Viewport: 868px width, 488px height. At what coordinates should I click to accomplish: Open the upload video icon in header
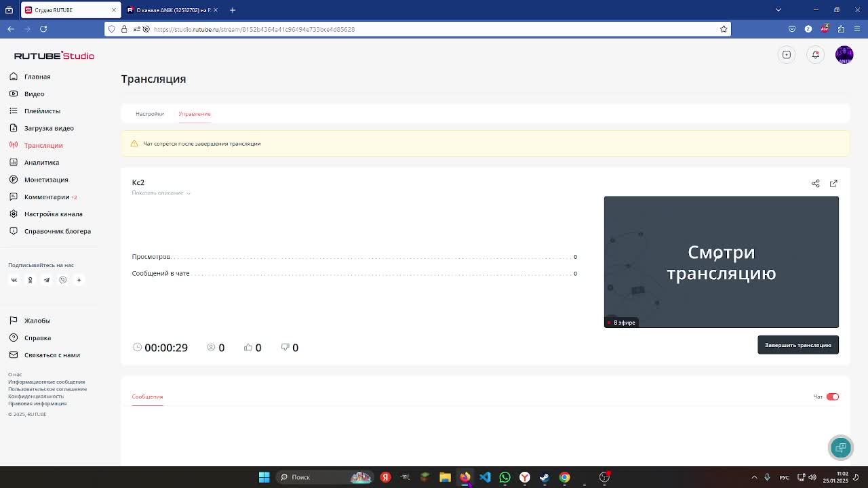pos(787,55)
